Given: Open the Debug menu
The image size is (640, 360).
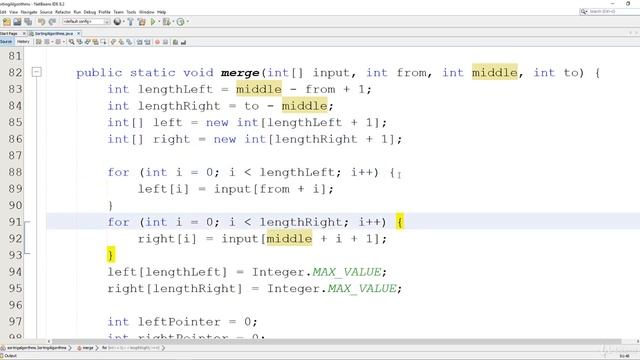Looking at the screenshot, I should tap(89, 12).
